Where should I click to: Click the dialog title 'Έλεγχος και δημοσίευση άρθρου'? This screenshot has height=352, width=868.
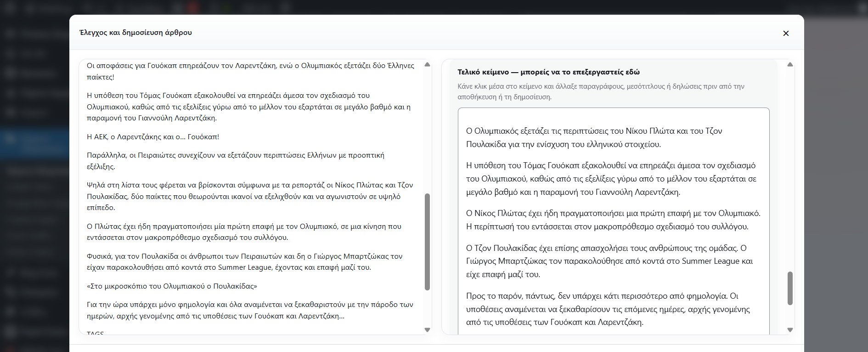click(135, 33)
